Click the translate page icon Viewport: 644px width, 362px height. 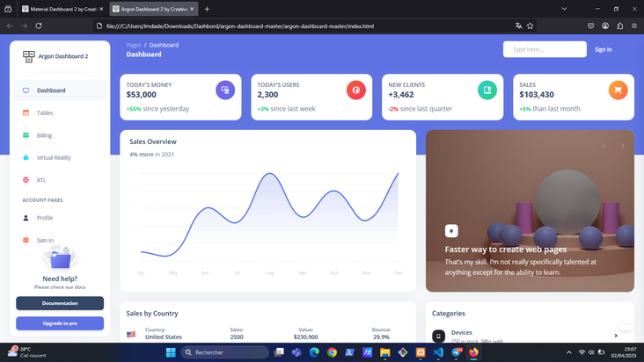[x=519, y=25]
